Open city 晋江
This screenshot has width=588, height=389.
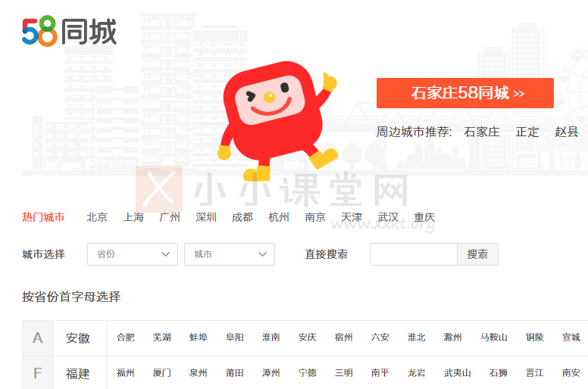535,373
